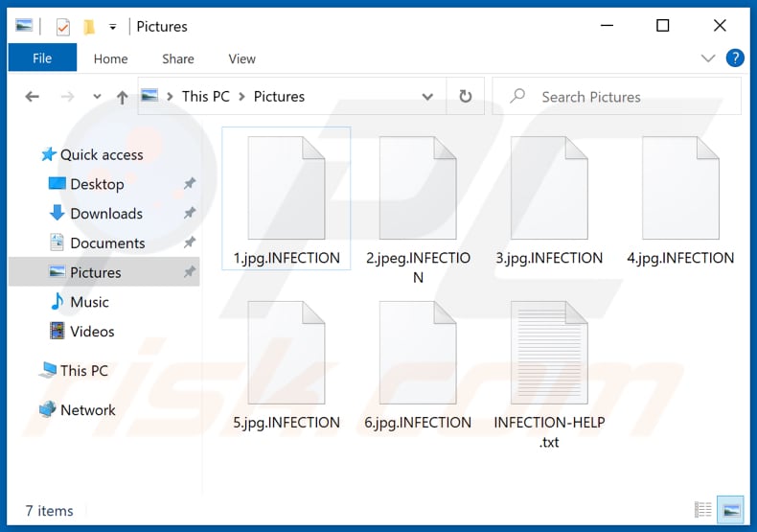757x532 pixels.
Task: Open the recent locations dropdown
Action: click(97, 97)
